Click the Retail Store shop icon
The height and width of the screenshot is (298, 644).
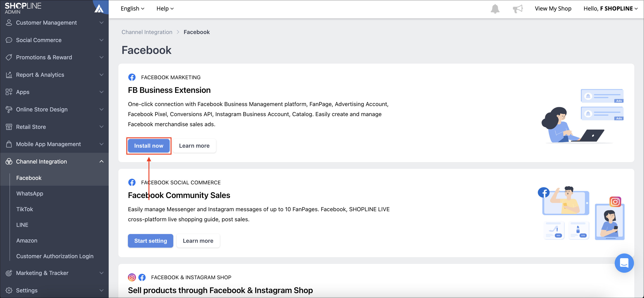[x=9, y=127]
